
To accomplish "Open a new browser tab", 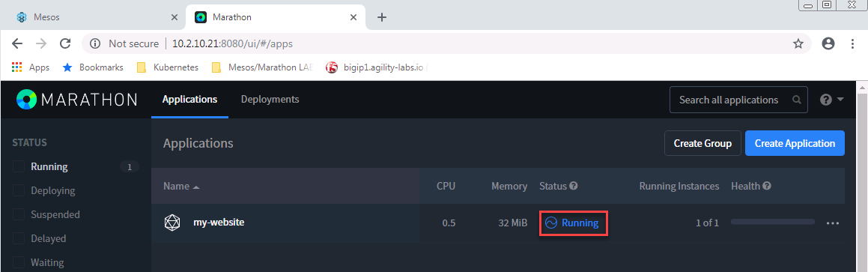I will [381, 17].
